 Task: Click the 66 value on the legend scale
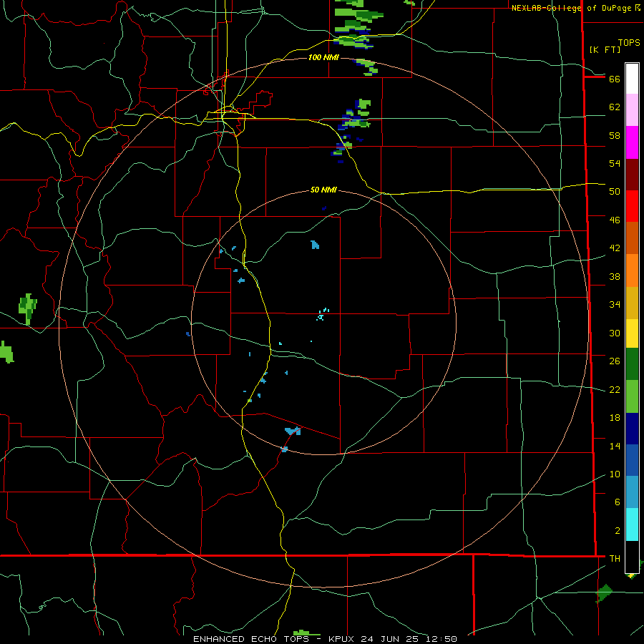(615, 79)
